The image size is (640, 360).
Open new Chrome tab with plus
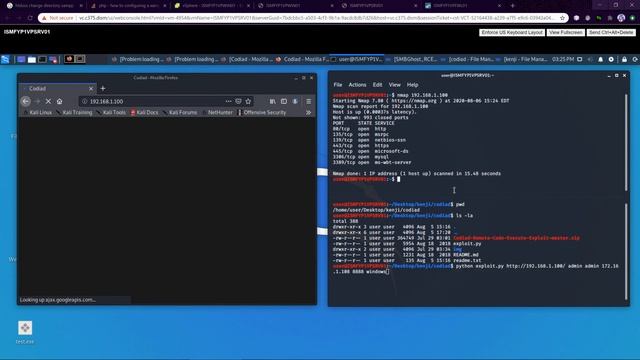tap(513, 6)
